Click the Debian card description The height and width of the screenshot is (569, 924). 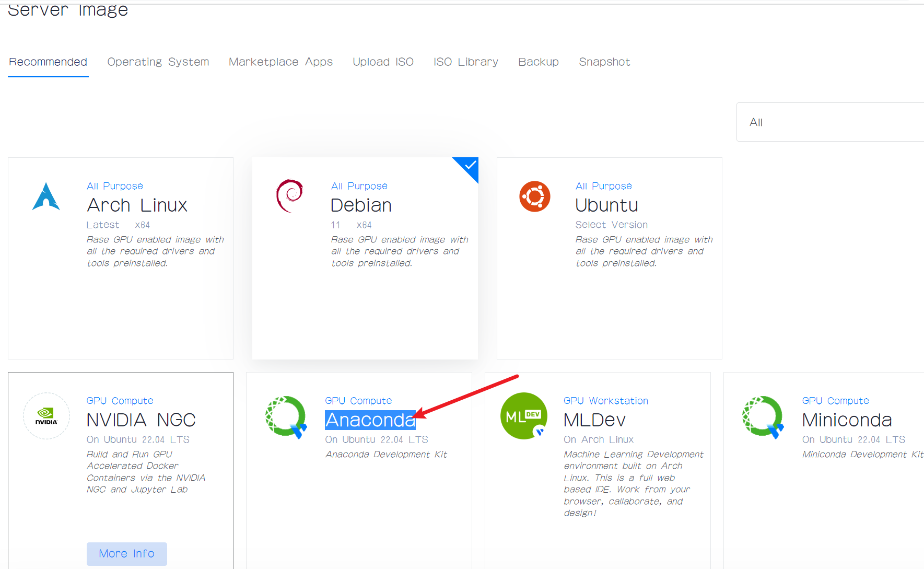click(x=400, y=251)
